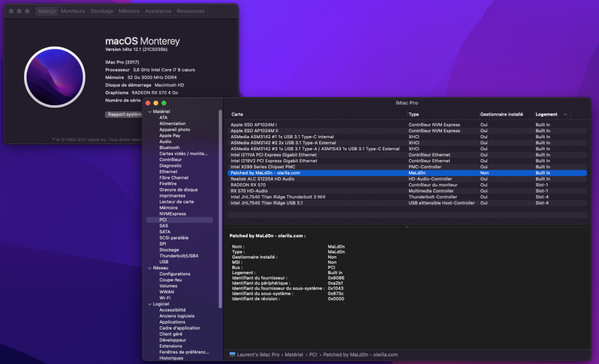
Task: Switch to the Aperçu tab
Action: pos(47,11)
